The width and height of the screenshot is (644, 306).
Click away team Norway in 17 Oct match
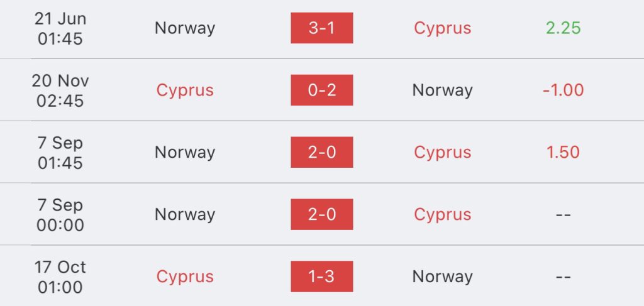pyautogui.click(x=442, y=276)
